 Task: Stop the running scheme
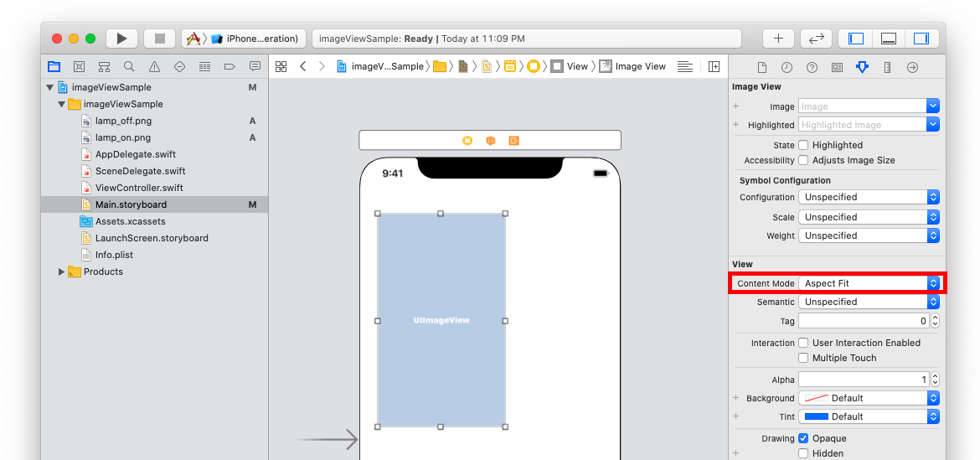coord(159,39)
